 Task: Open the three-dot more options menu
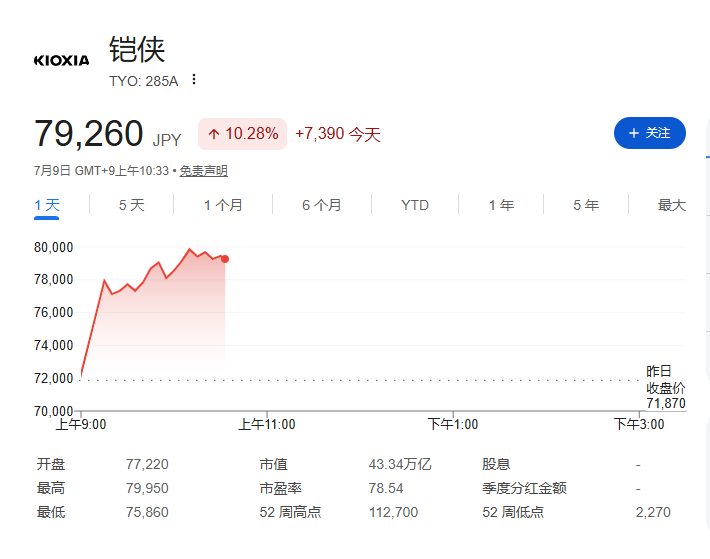(194, 79)
